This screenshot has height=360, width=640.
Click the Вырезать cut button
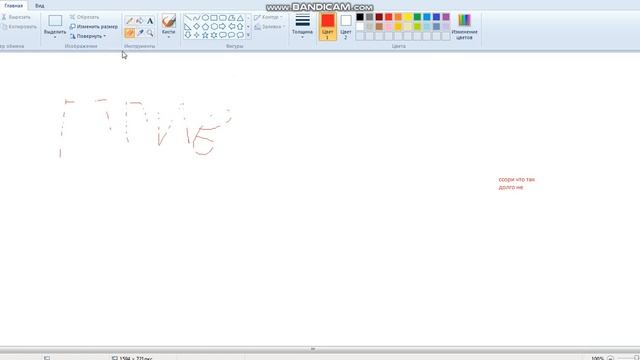16,17
